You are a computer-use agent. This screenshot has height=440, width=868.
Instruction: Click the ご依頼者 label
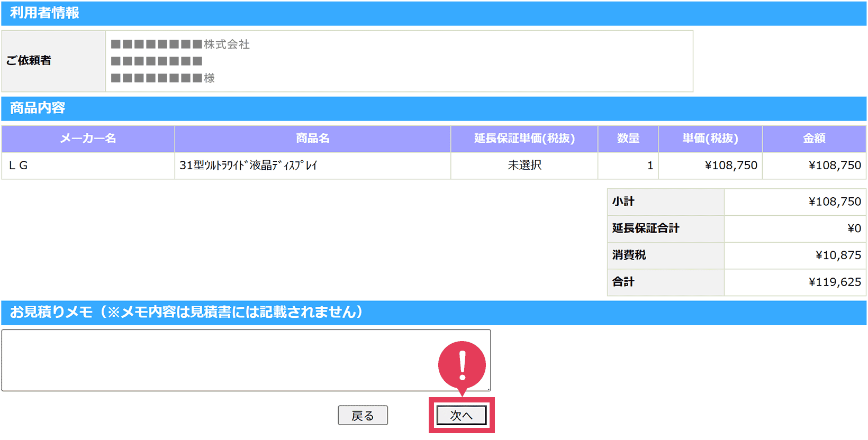point(29,61)
